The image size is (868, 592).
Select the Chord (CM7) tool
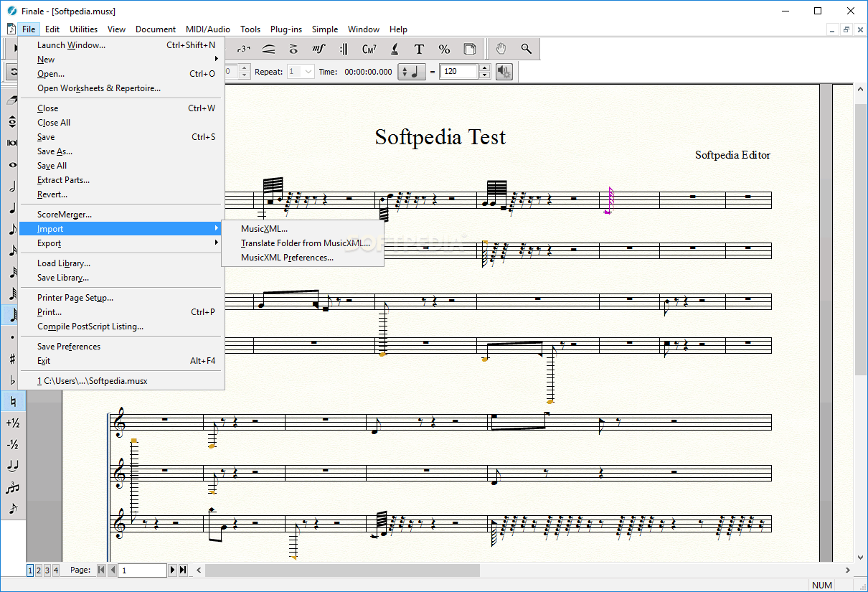(x=369, y=49)
